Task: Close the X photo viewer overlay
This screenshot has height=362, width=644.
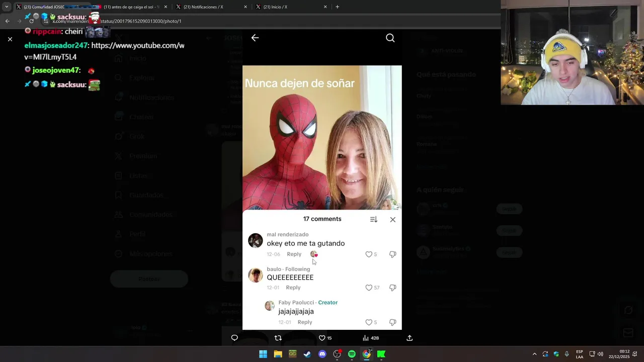Action: click(x=10, y=39)
